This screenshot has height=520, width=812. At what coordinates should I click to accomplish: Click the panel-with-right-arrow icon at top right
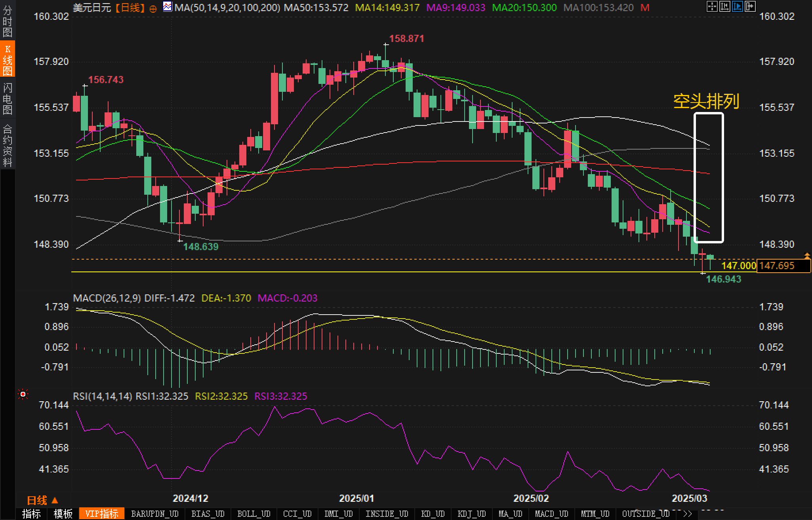[750, 6]
